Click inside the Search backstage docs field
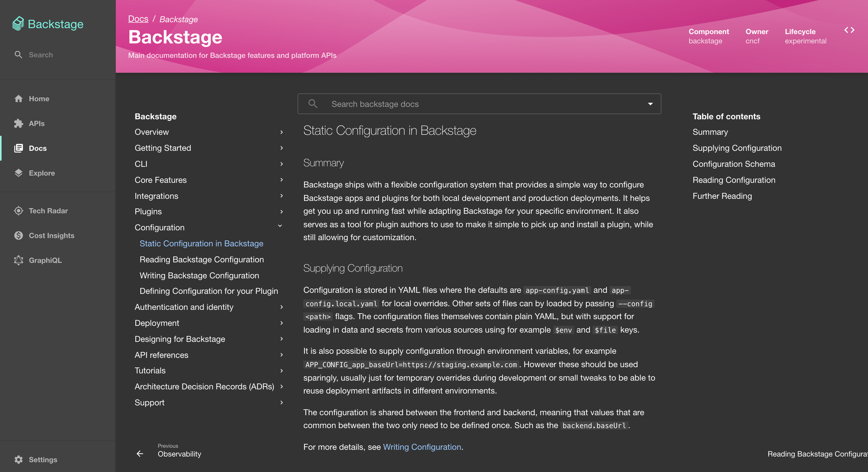The image size is (868, 472). (x=472, y=104)
